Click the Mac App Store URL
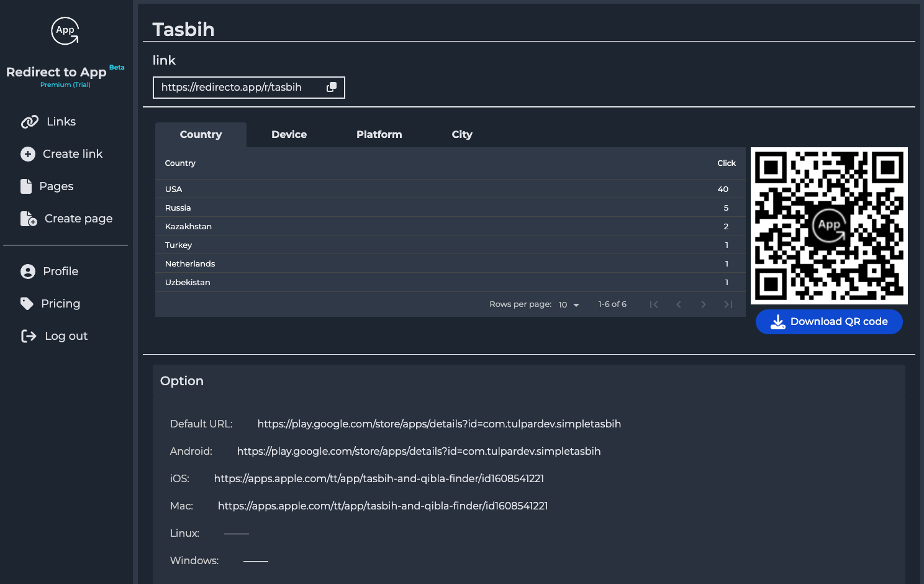The width and height of the screenshot is (924, 584). pyautogui.click(x=383, y=506)
